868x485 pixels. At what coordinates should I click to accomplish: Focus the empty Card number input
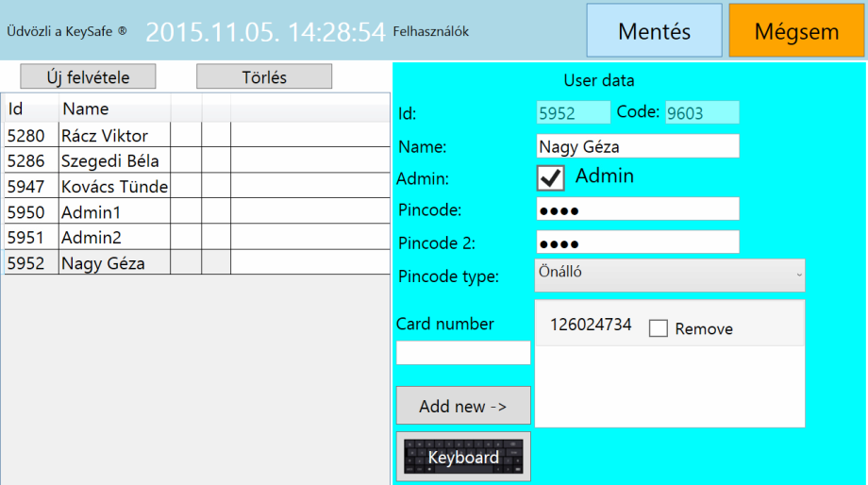(463, 353)
